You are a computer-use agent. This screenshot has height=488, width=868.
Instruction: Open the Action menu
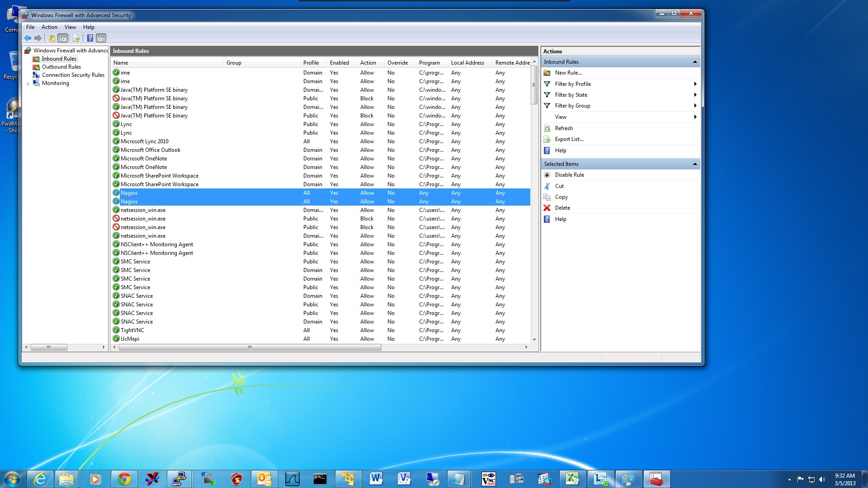click(49, 27)
